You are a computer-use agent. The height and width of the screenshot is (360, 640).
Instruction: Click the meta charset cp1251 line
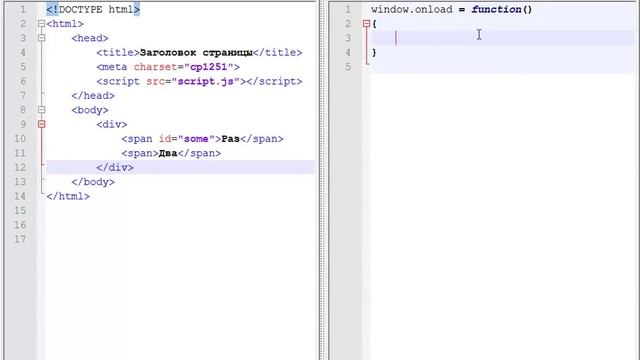[x=168, y=67]
